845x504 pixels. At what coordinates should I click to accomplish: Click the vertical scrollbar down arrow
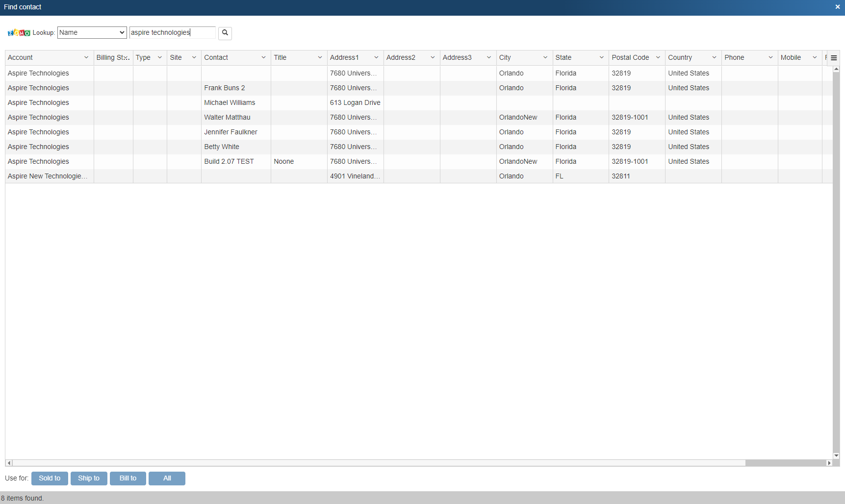coord(836,455)
